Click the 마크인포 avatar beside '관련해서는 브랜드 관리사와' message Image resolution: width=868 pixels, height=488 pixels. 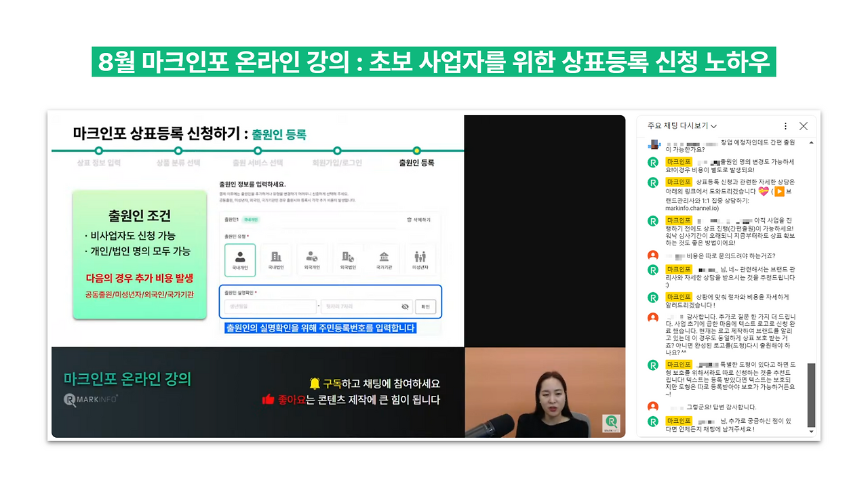pyautogui.click(x=653, y=270)
